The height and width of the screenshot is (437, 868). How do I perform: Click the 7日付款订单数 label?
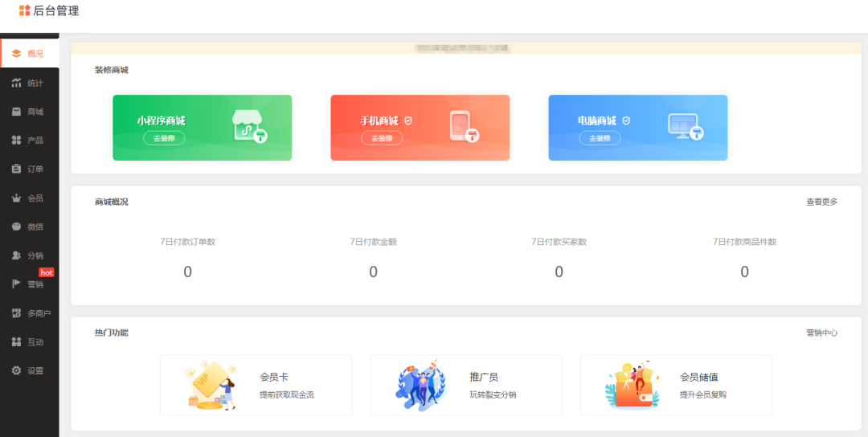187,242
